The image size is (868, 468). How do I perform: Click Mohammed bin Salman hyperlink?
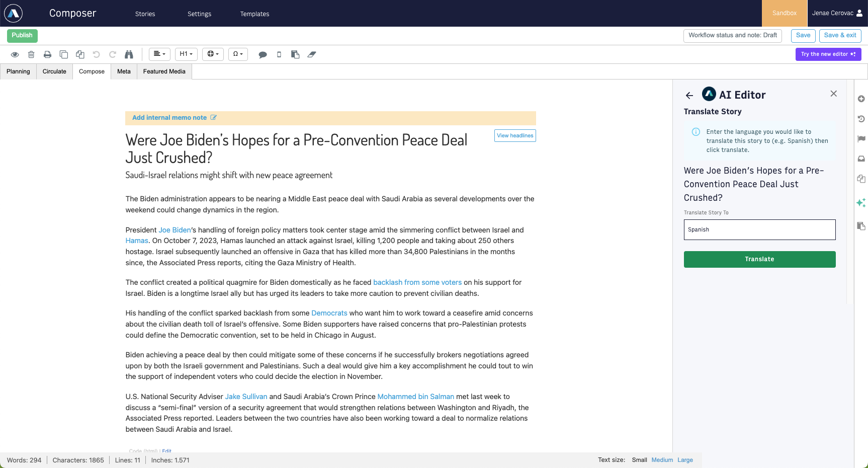[416, 397]
